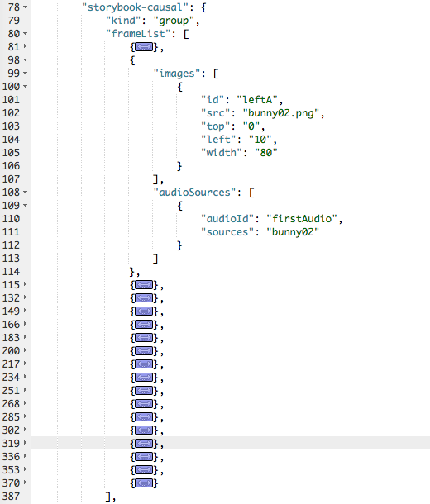Click the fold placeholder icon on line 166
Image resolution: width=430 pixels, height=504 pixels.
(144, 325)
